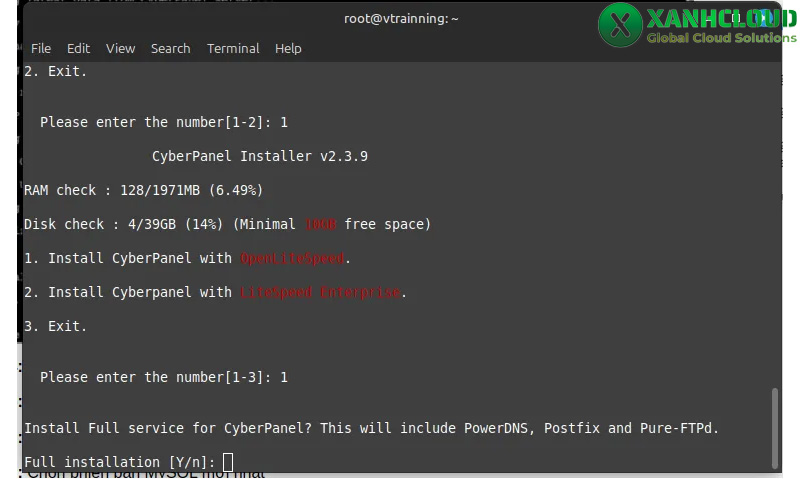Click the 'Disk check : 4/39GB (14%)' line
Image resolution: width=800 pixels, height=479 pixels.
[x=227, y=224]
